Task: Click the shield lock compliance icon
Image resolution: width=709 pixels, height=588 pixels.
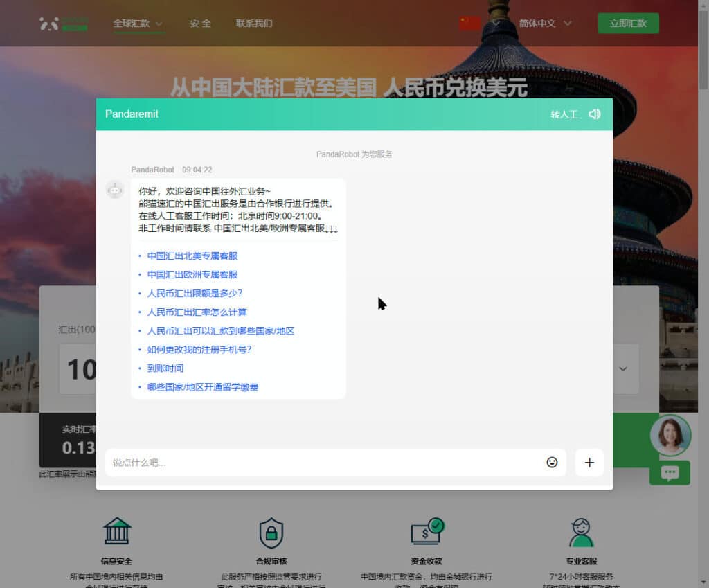Action: [271, 533]
